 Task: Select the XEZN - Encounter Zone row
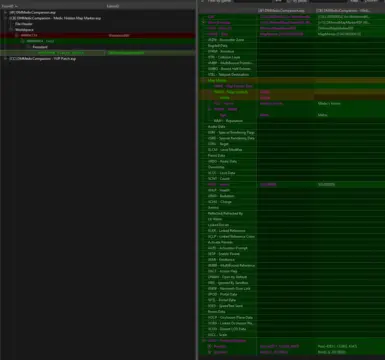pyautogui.click(x=291, y=40)
